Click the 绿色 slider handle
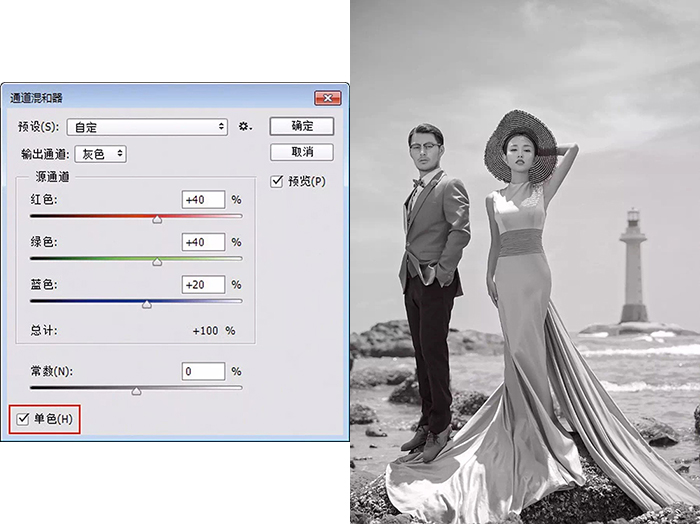This screenshot has height=524, width=700. (x=157, y=262)
